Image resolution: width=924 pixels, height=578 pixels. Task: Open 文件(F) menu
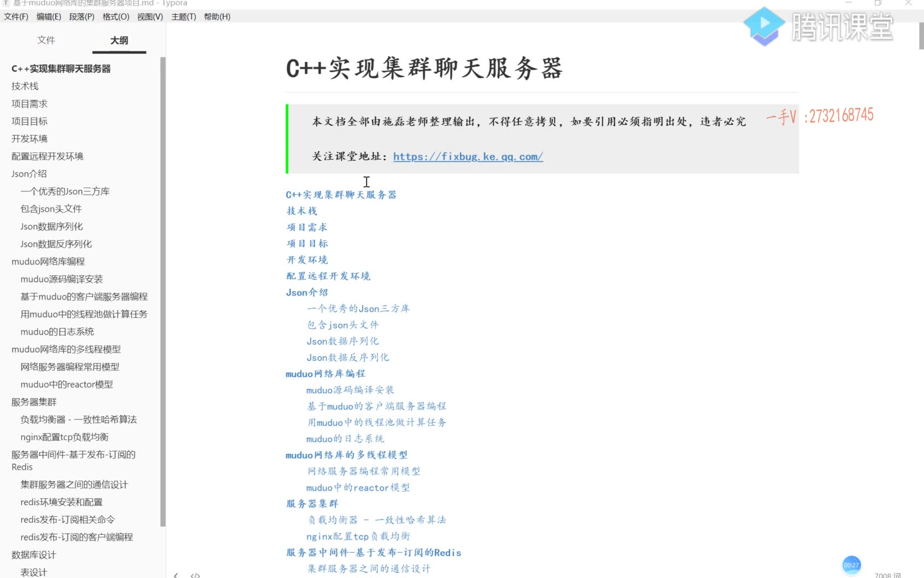16,16
